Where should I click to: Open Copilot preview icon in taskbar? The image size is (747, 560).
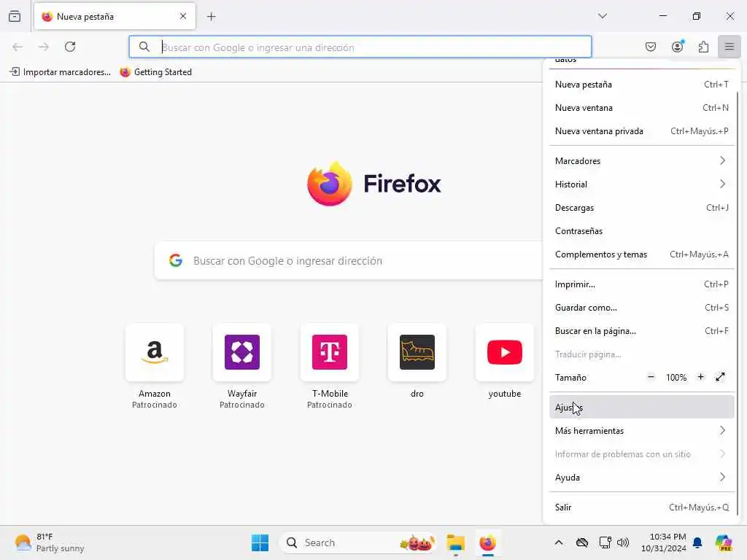point(723,542)
